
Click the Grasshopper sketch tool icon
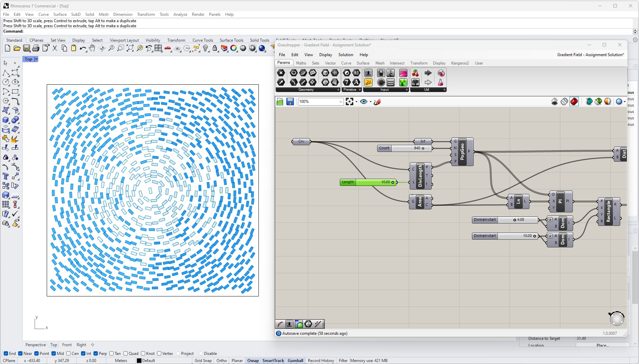pos(377,102)
